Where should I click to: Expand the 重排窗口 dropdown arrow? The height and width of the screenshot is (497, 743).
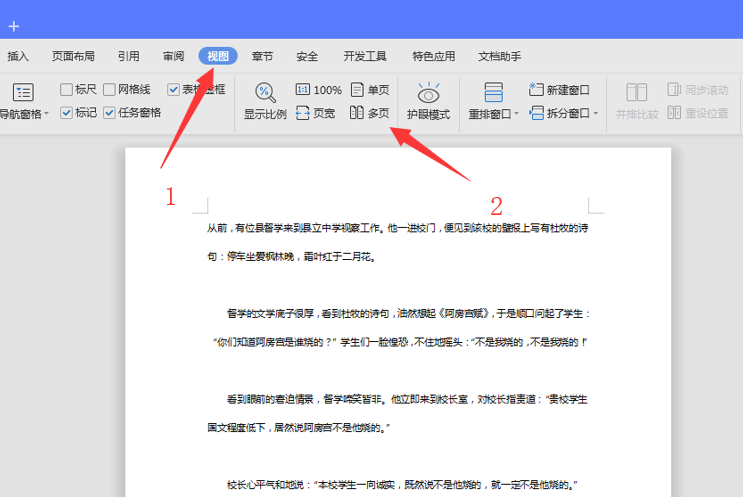(x=516, y=114)
